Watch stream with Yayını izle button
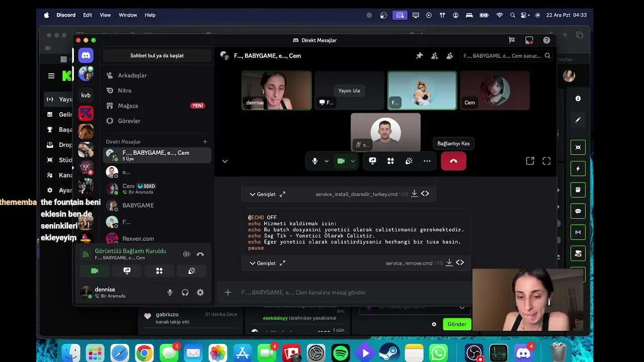This screenshot has height=362, width=644. (349, 90)
